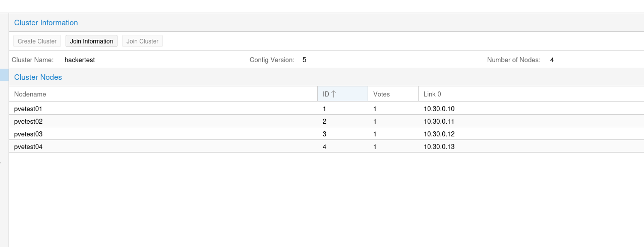Click the Create Cluster button
The height and width of the screenshot is (247, 644).
[x=37, y=41]
